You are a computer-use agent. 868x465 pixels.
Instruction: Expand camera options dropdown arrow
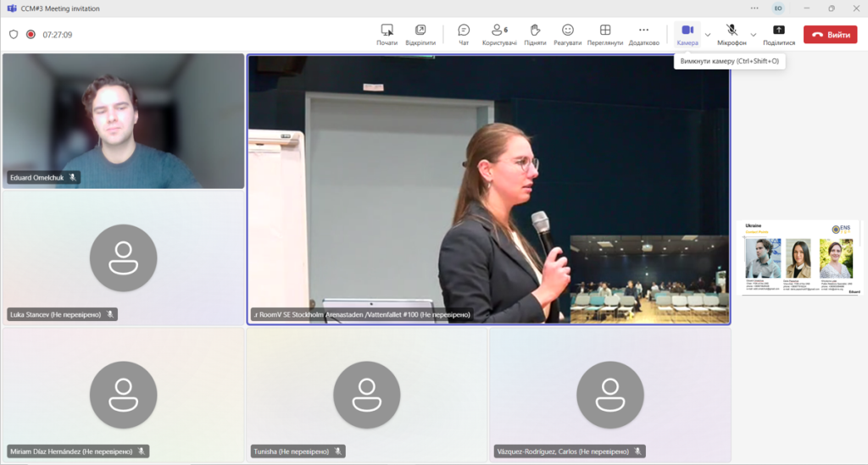(x=708, y=35)
